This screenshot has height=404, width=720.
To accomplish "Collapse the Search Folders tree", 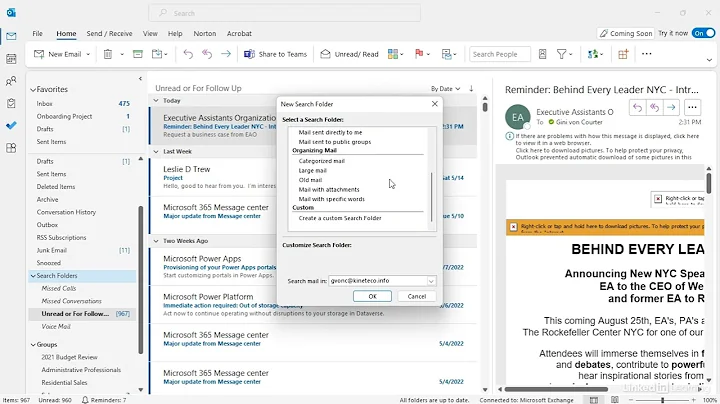I will click(x=33, y=276).
